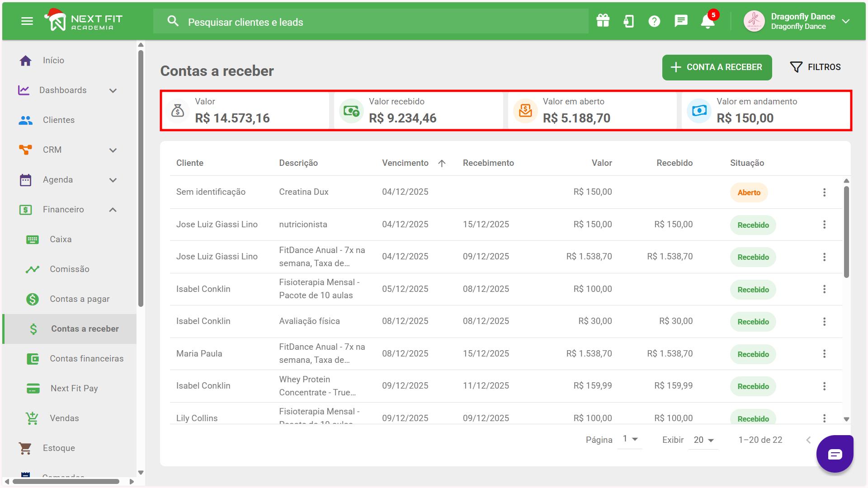Screen dimensions: 868x488
Task: Open the Exibir rows-per-page dropdown
Action: [x=703, y=440]
